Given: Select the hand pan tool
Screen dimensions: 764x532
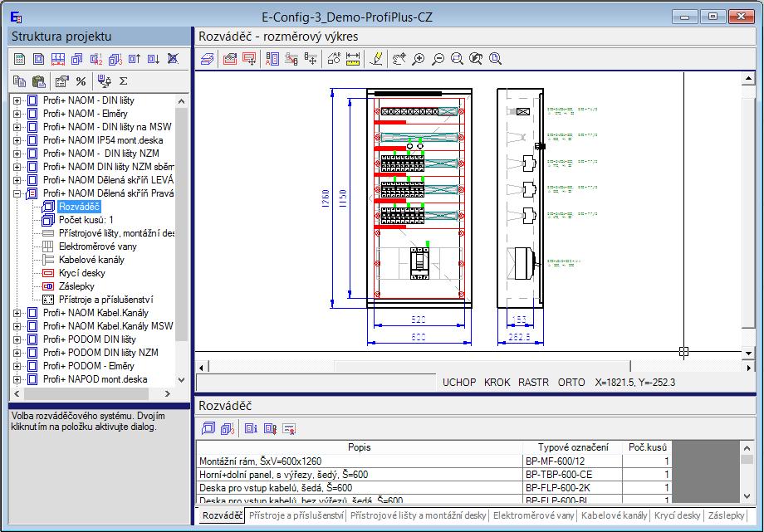Looking at the screenshot, I should coord(399,60).
